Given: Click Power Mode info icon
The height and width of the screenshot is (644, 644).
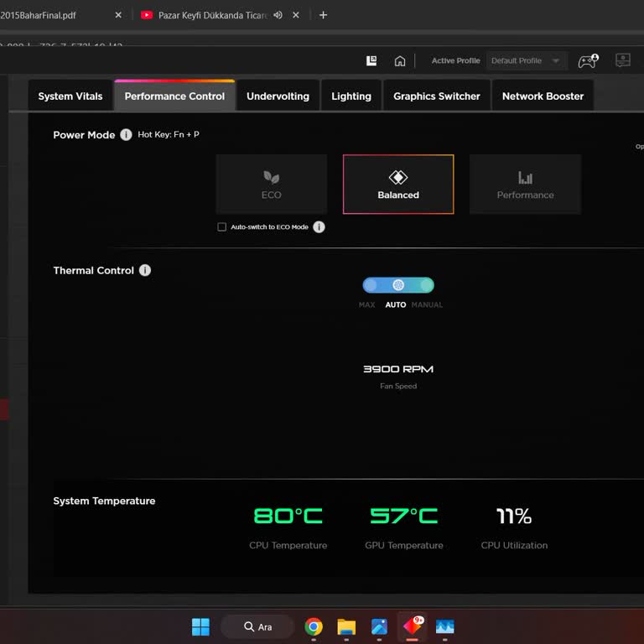Looking at the screenshot, I should [x=126, y=134].
